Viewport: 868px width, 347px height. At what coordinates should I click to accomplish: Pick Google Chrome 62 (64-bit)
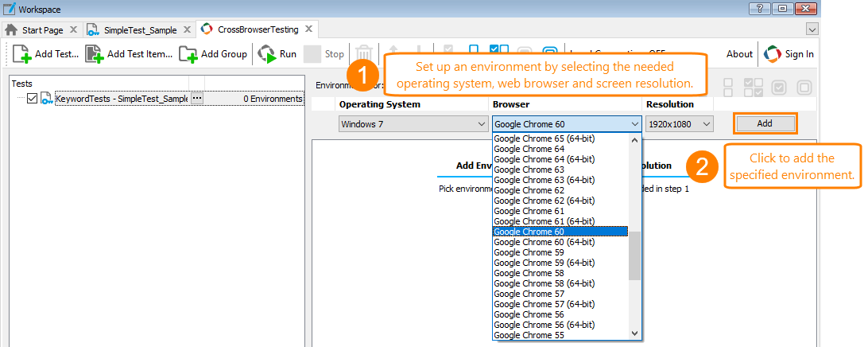coord(560,201)
